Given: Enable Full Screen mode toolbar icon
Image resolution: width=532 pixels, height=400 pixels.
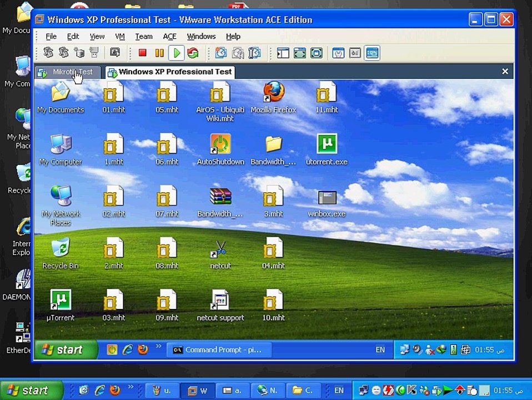Looking at the screenshot, I should click(x=300, y=53).
